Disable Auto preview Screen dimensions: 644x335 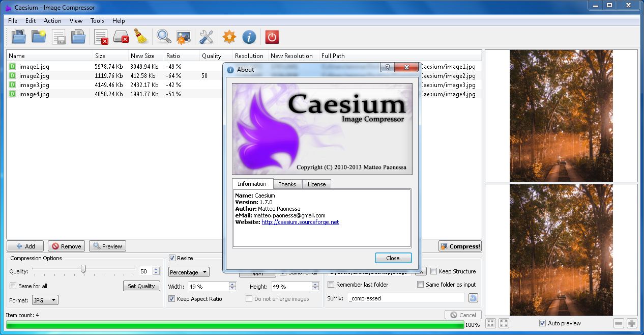click(x=542, y=323)
